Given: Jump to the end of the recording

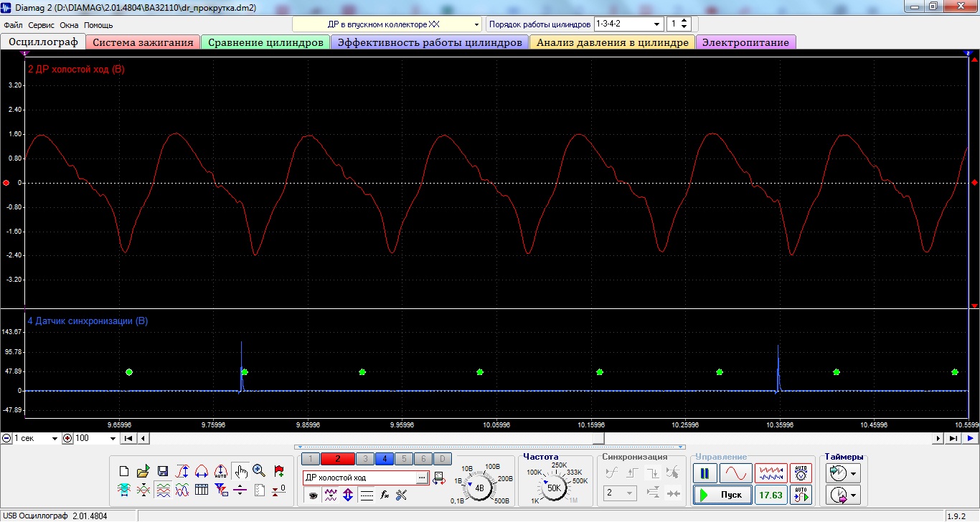Looking at the screenshot, I should coord(953,438).
